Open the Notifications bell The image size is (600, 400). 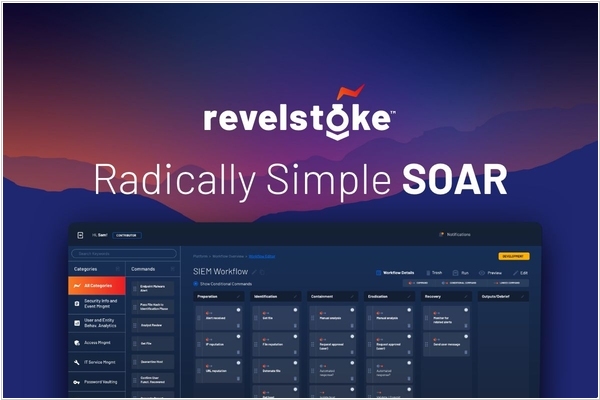click(442, 234)
